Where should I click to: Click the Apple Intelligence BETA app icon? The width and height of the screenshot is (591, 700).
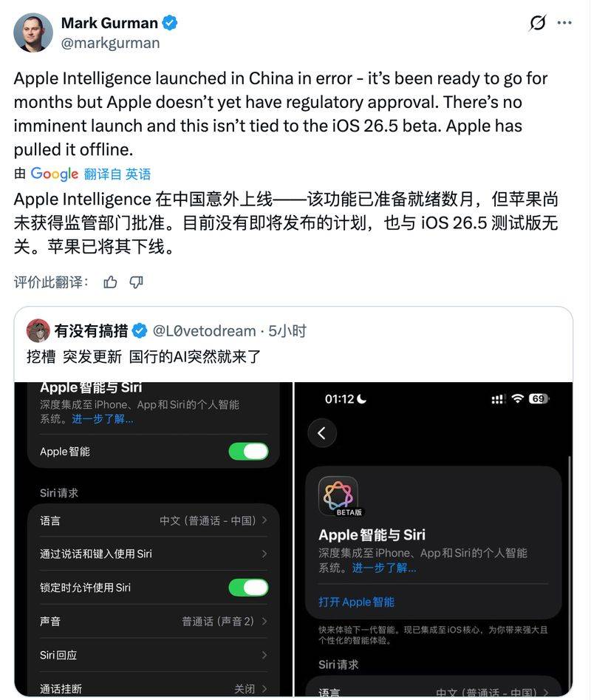[x=338, y=496]
